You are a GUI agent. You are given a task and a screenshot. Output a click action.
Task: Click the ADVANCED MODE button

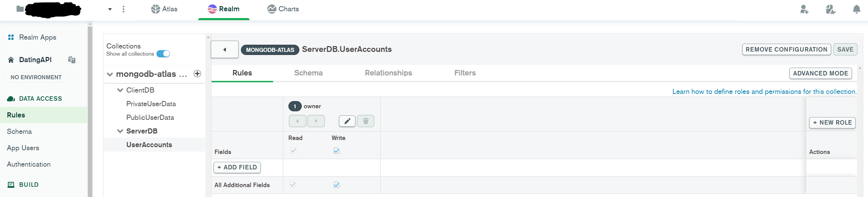(820, 73)
